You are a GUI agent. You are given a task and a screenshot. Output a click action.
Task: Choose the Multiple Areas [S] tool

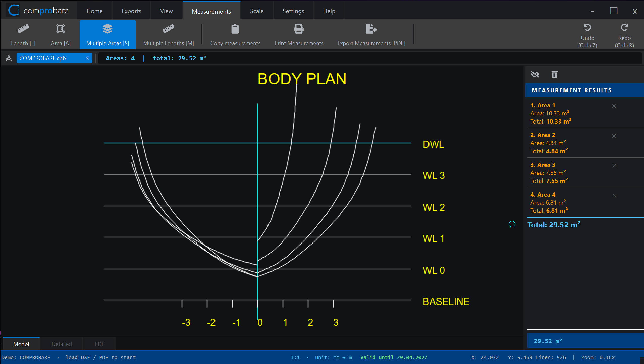click(x=108, y=35)
